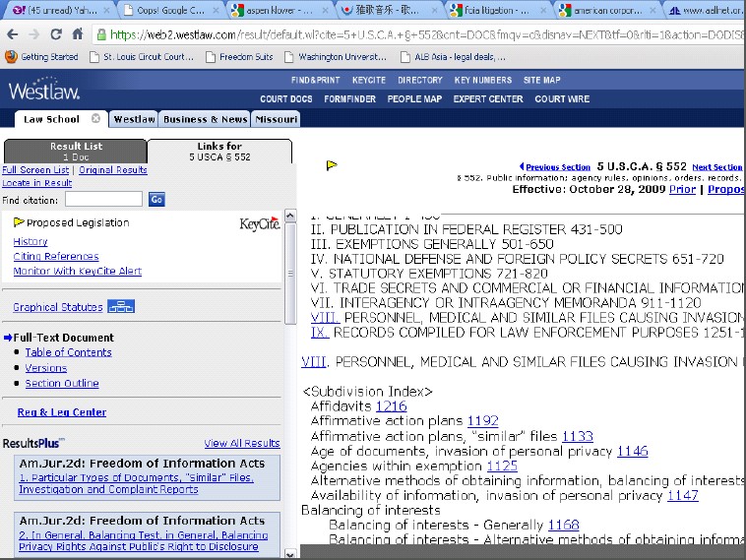The height and width of the screenshot is (560, 746).
Task: Open the St. Louis Circuit Court bookmark
Action: click(x=144, y=57)
